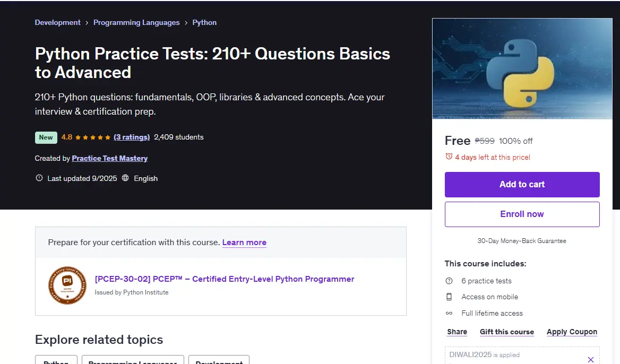The height and width of the screenshot is (364, 620).
Task: Open the PCEP-30-02 certification link
Action: coord(224,279)
